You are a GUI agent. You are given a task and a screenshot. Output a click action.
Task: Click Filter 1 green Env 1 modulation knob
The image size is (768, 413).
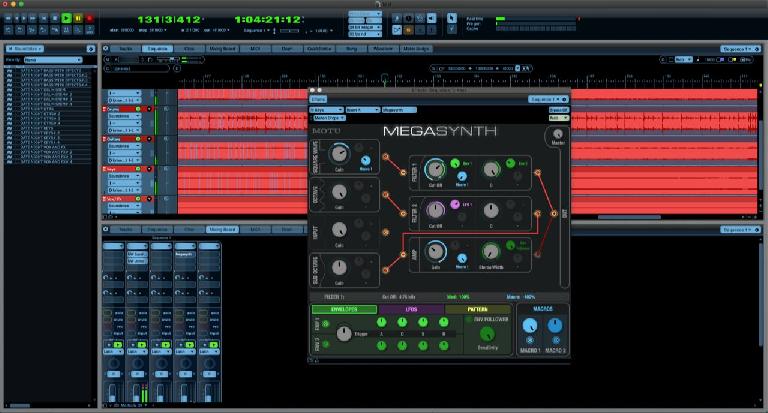(455, 164)
